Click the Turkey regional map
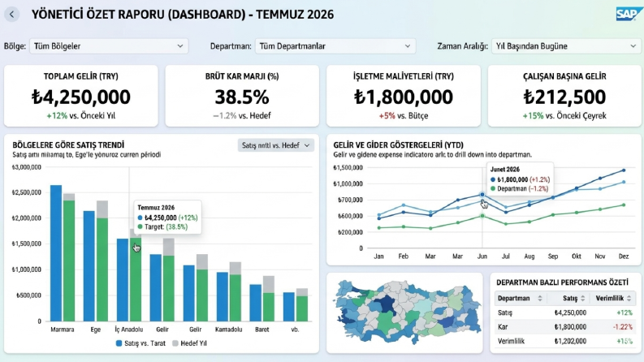Image resolution: width=644 pixels, height=362 pixels. coord(408,312)
